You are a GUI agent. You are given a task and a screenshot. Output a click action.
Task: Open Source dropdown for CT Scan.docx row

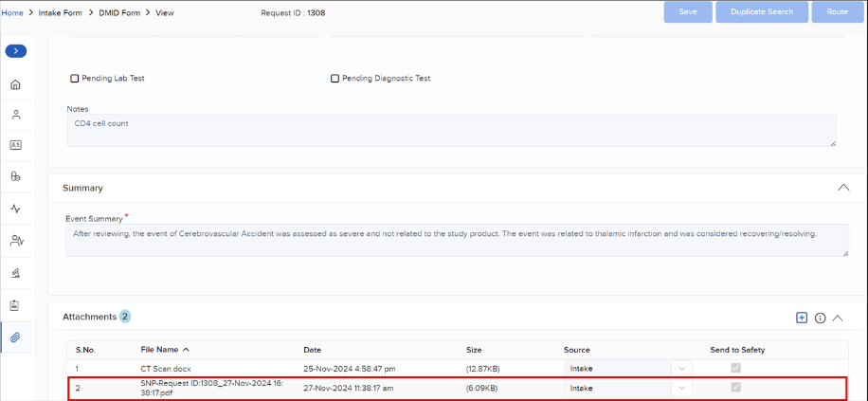(681, 368)
